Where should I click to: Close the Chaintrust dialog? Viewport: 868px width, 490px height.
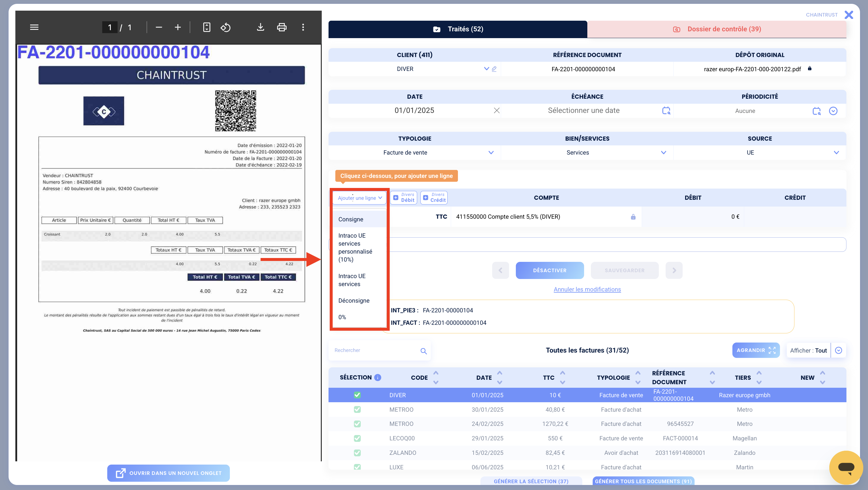pos(849,14)
